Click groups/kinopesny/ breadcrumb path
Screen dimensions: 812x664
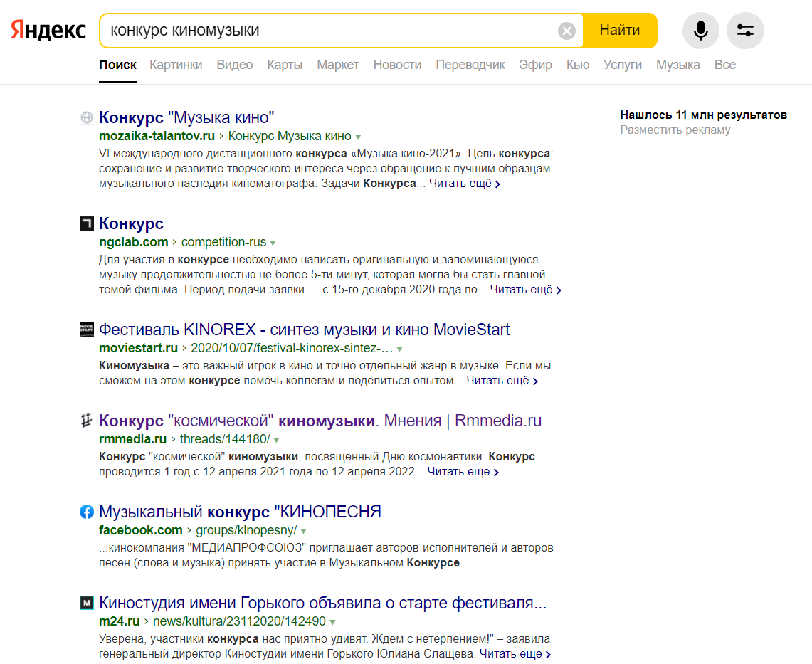246,530
